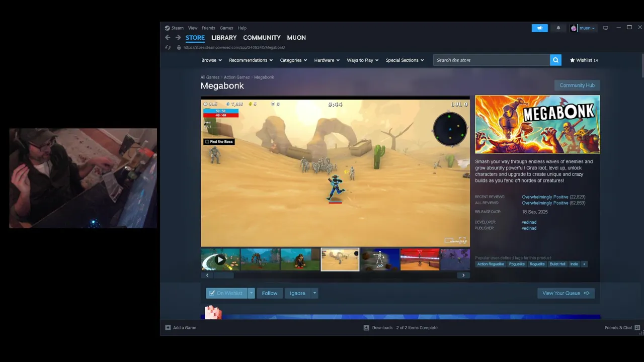This screenshot has width=644, height=362.
Task: Go forward with the right arrow
Action: [178, 38]
